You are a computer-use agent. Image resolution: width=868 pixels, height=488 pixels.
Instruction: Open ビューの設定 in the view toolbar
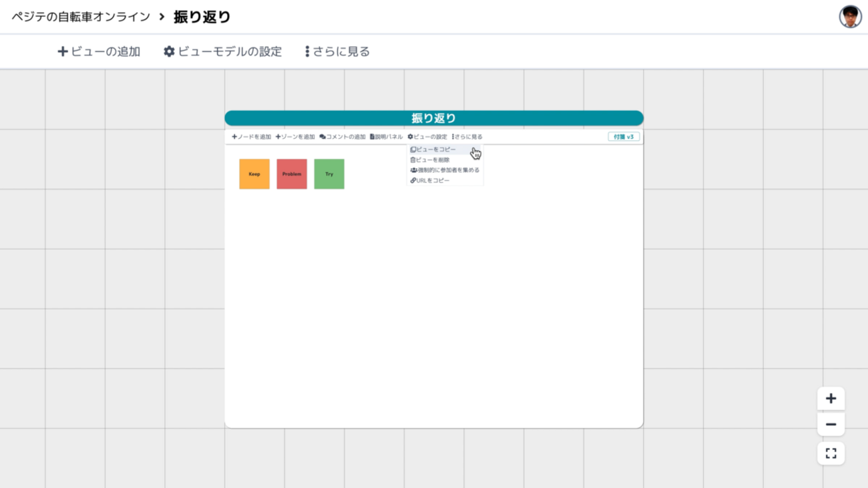tap(427, 137)
